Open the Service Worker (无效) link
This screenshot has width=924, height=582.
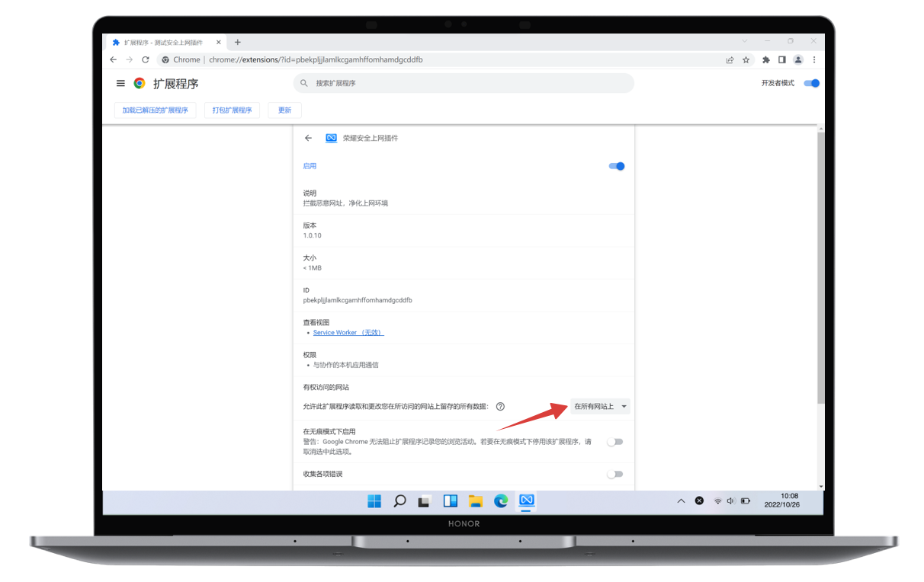[348, 333]
